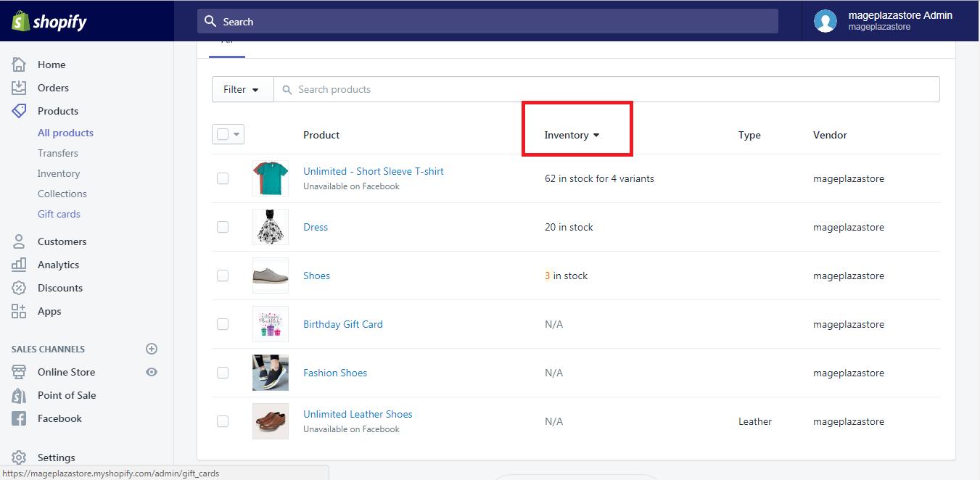
Task: Open the Shoes product link
Action: coord(316,276)
